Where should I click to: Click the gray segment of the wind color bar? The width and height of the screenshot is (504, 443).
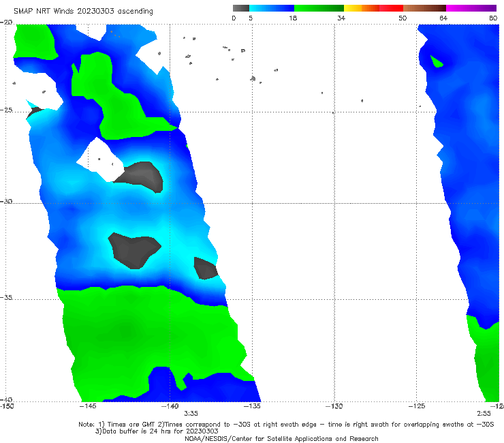(x=240, y=8)
